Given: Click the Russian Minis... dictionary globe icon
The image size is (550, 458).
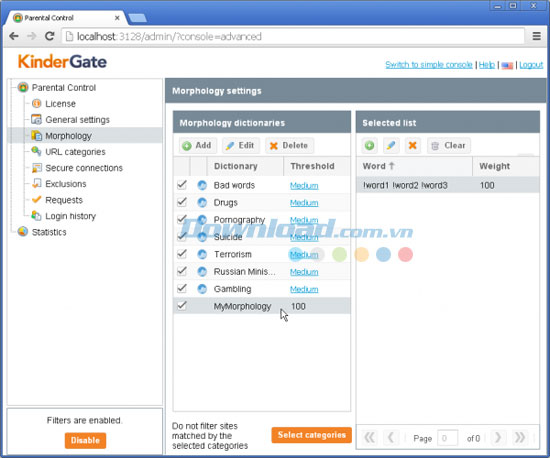Looking at the screenshot, I should [202, 271].
